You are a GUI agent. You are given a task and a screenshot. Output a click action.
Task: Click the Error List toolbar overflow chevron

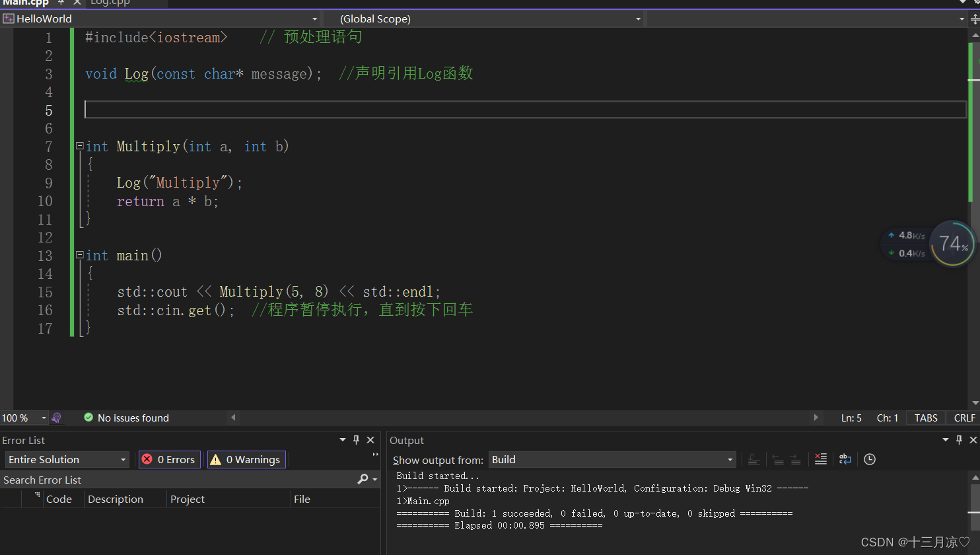click(375, 455)
